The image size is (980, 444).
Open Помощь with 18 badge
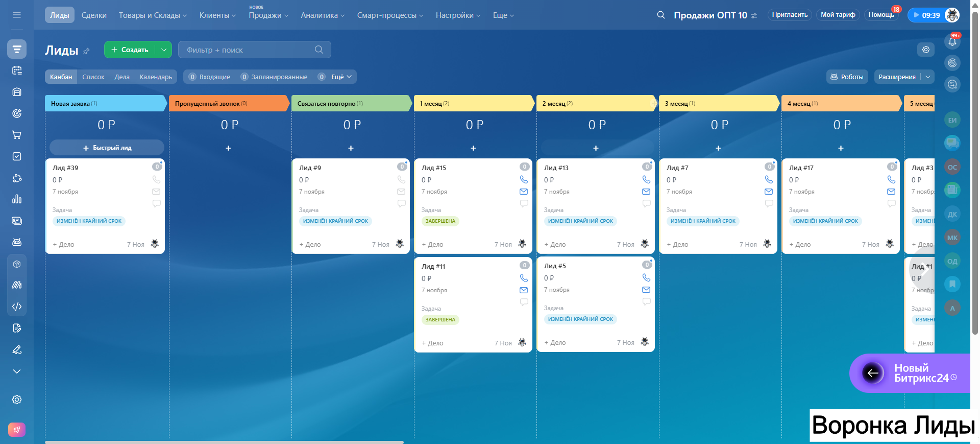coord(881,15)
